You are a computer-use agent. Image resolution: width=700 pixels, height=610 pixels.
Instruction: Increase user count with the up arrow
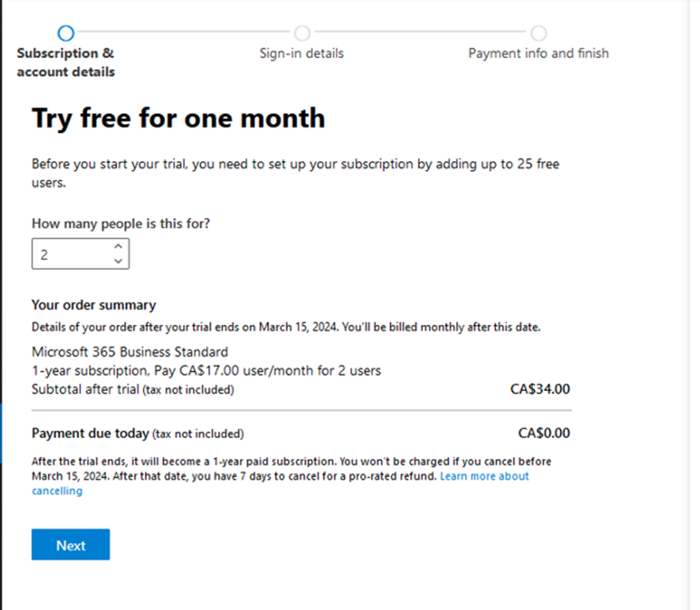tap(118, 247)
